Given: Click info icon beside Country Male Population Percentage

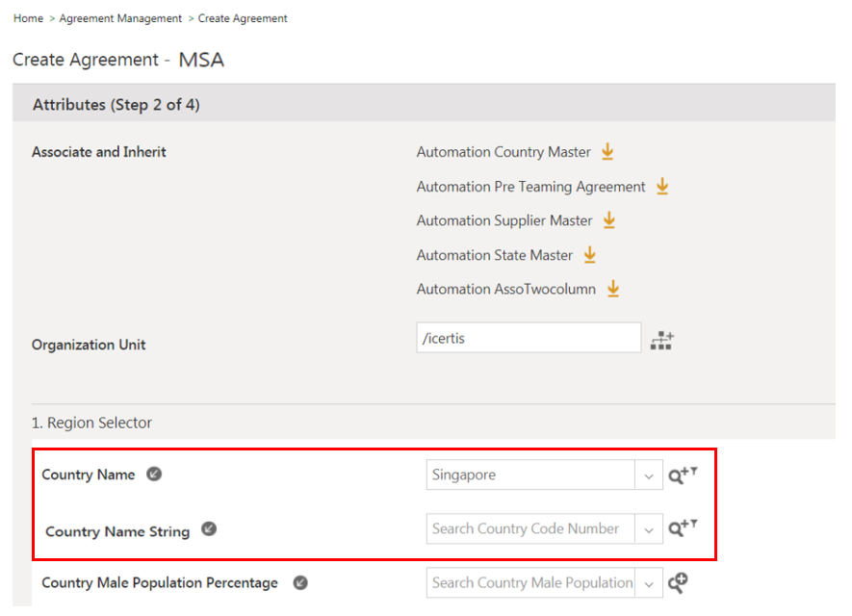Looking at the screenshot, I should (x=300, y=582).
